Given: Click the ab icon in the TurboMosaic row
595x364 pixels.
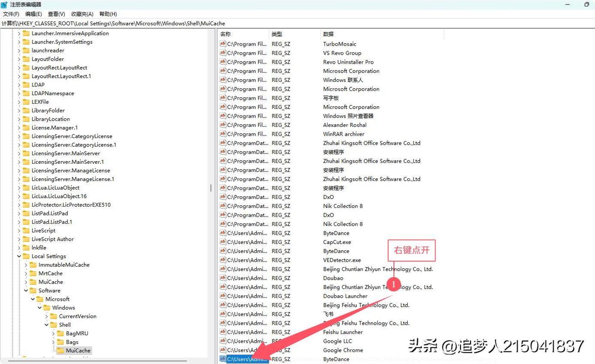Looking at the screenshot, I should [223, 44].
